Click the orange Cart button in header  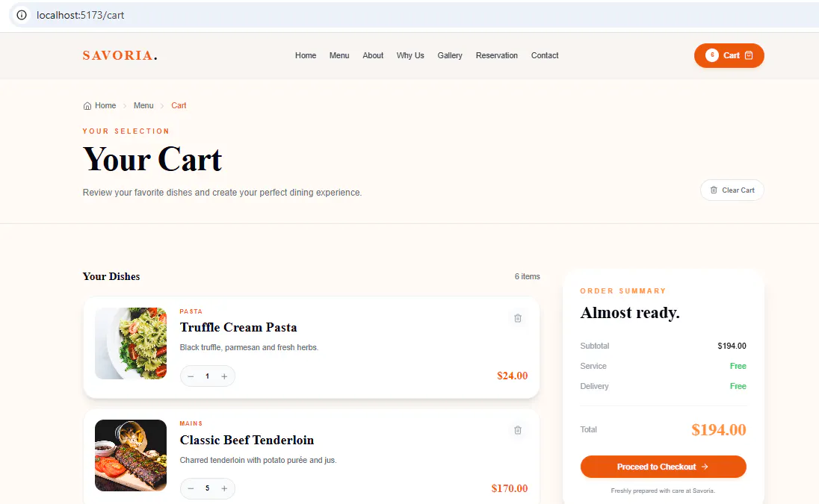pos(729,55)
